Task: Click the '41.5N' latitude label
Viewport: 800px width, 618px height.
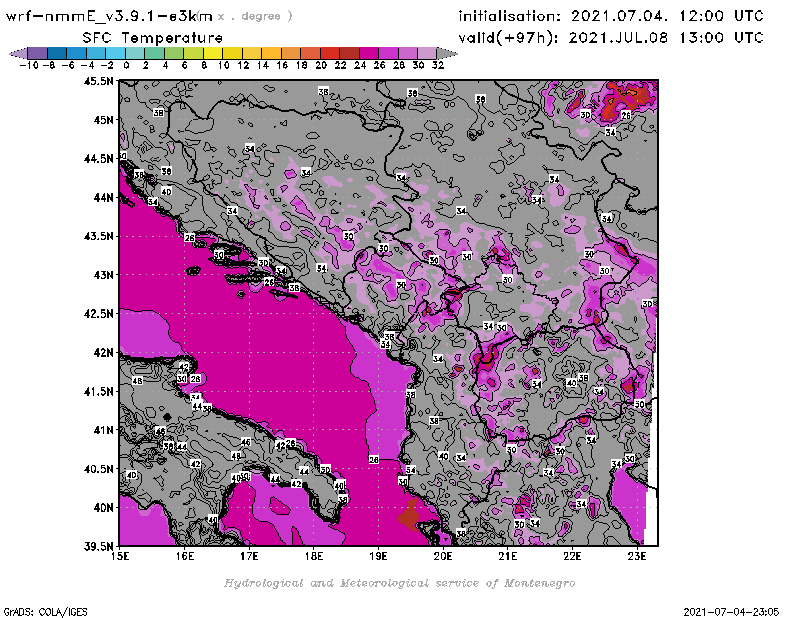Action: click(98, 391)
